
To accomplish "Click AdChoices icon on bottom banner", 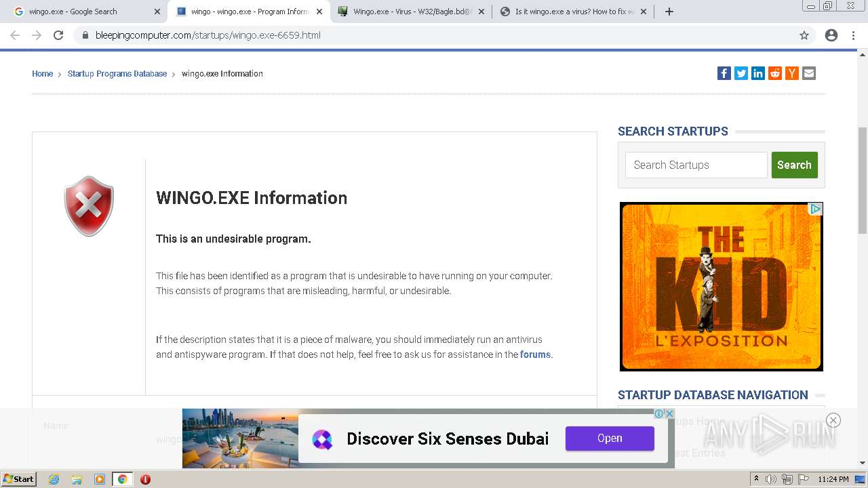I will (x=658, y=413).
